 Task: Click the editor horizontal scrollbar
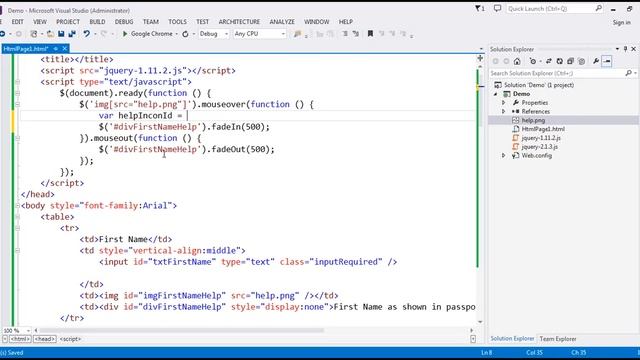click(x=182, y=330)
